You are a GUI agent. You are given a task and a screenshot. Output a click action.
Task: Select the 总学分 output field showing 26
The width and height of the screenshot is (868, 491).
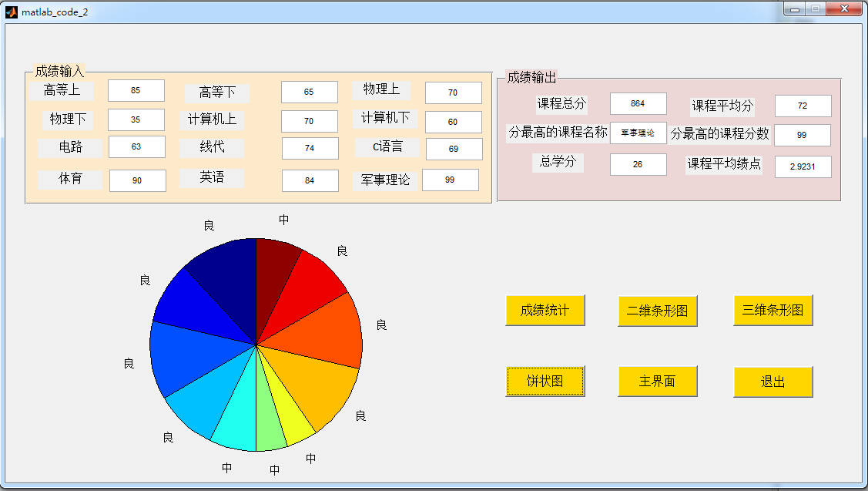click(x=638, y=165)
